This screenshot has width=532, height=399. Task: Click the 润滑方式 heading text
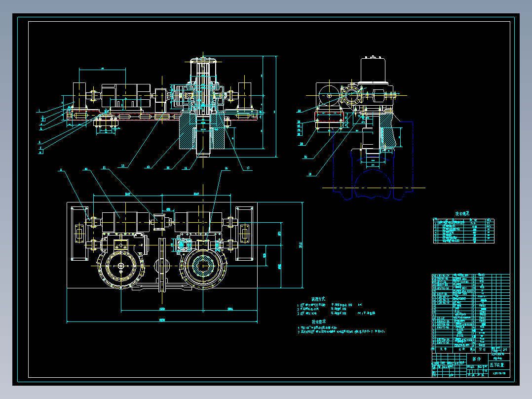(x=318, y=299)
